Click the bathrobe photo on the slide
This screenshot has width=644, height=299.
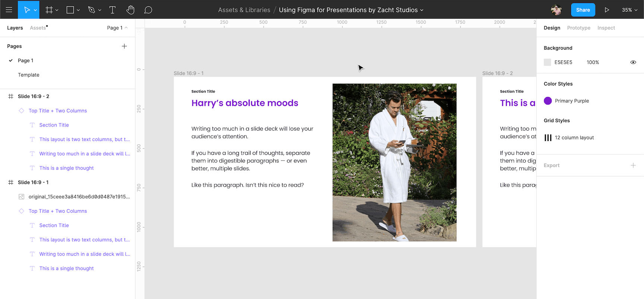(x=395, y=162)
